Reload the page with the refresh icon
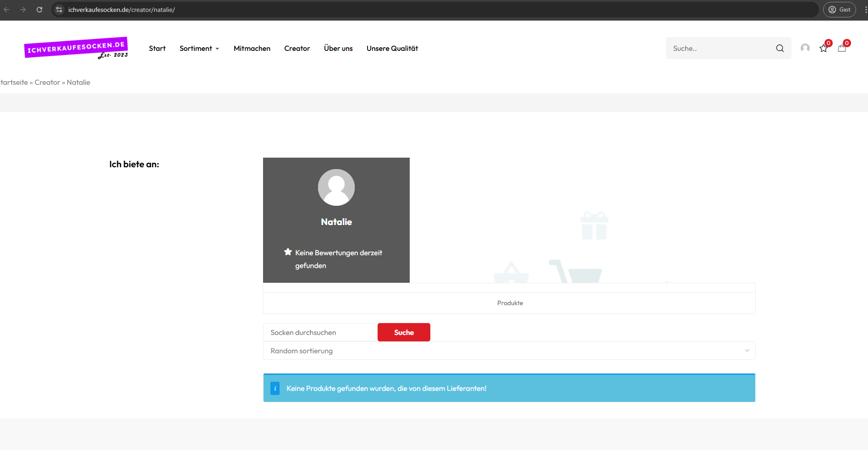Image resolution: width=868 pixels, height=450 pixels. (39, 10)
